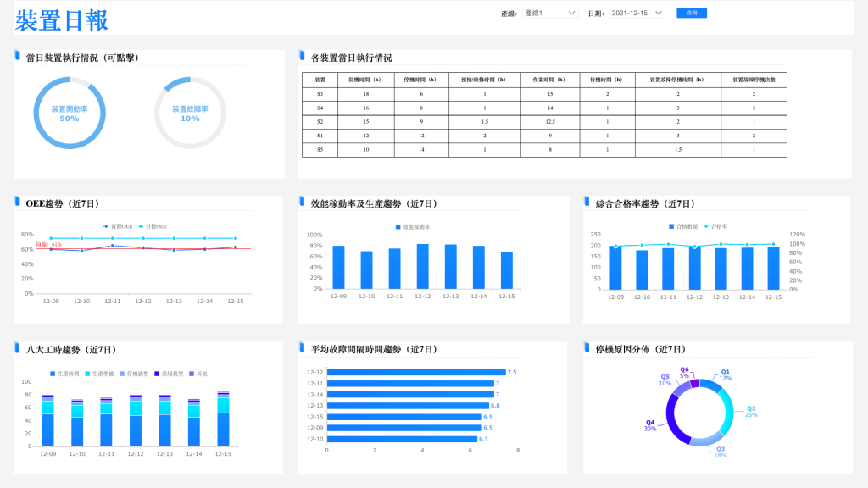Click the 停機時間 (h) column header

coord(421,80)
